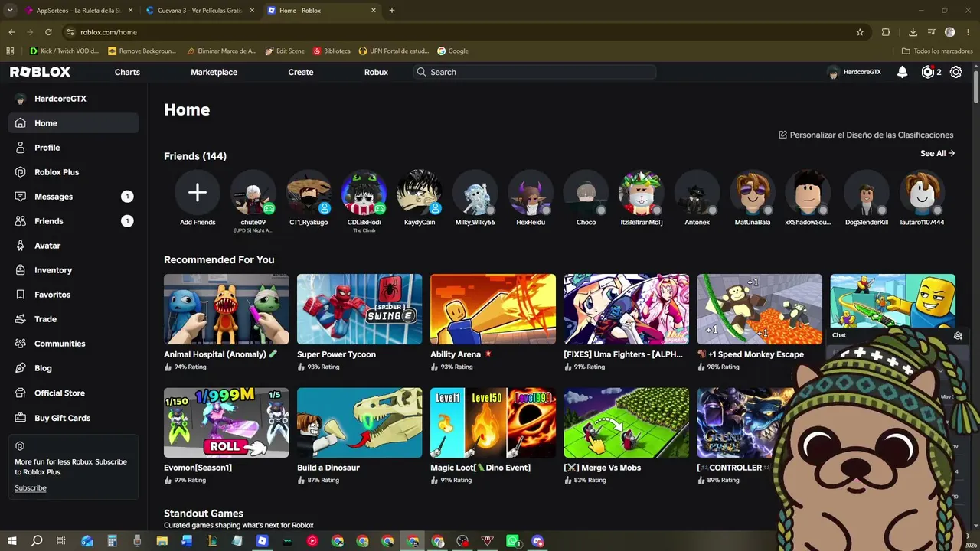Screen dimensions: 980x551
Task: Open Marketplace in the top navigation
Action: tap(214, 72)
